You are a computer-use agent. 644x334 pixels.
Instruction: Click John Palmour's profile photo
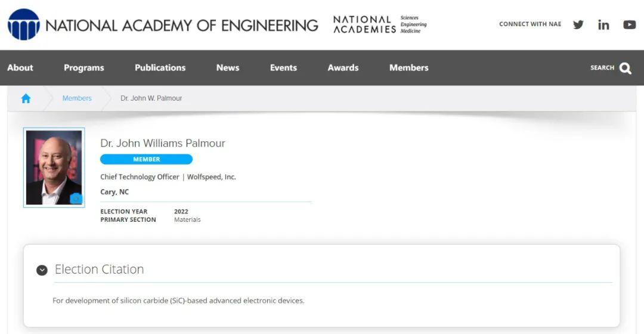click(54, 168)
